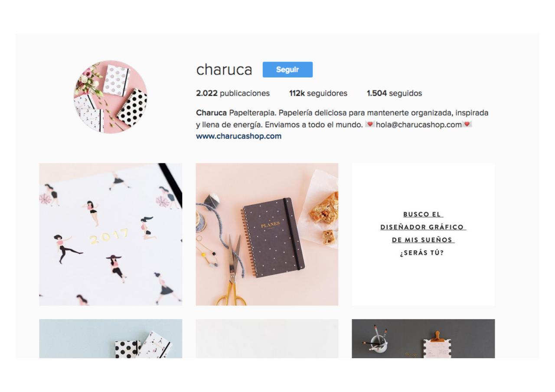The height and width of the screenshot is (392, 555).
Task: Open the light blue polka dot notebook post
Action: click(x=111, y=339)
